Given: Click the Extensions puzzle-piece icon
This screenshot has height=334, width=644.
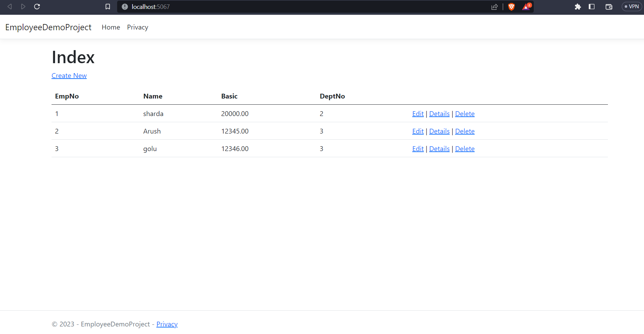Looking at the screenshot, I should pyautogui.click(x=578, y=7).
